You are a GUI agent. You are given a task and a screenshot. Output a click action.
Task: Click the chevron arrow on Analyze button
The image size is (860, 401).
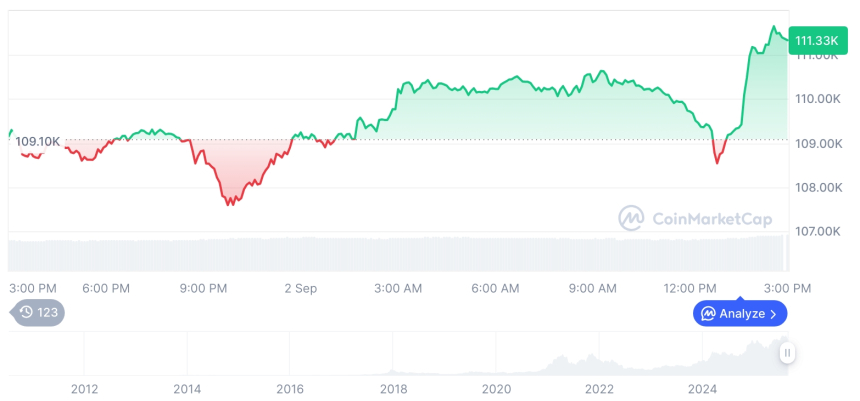(774, 314)
